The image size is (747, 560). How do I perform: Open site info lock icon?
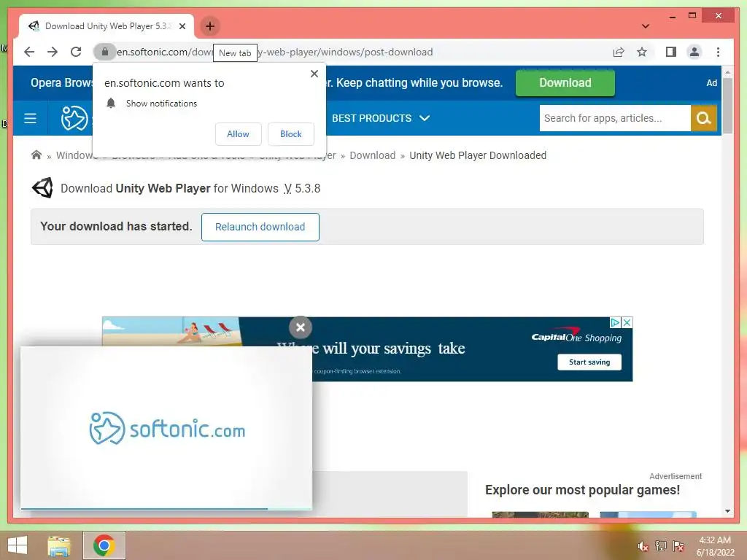[105, 52]
